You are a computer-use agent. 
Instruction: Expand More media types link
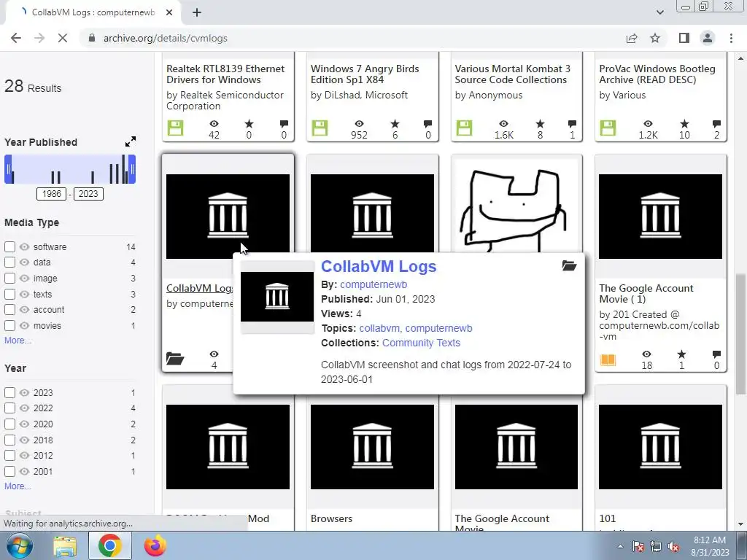18,341
